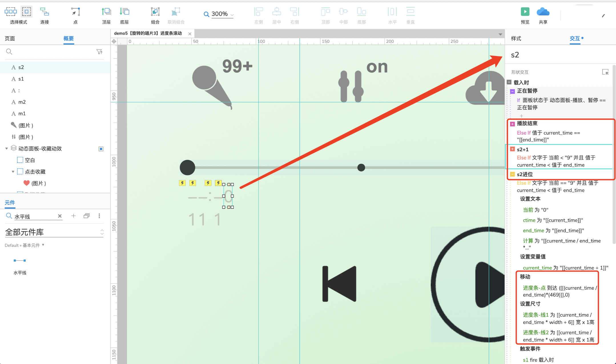The height and width of the screenshot is (364, 616).
Task: Send to back with 底层 icon
Action: pyautogui.click(x=124, y=12)
